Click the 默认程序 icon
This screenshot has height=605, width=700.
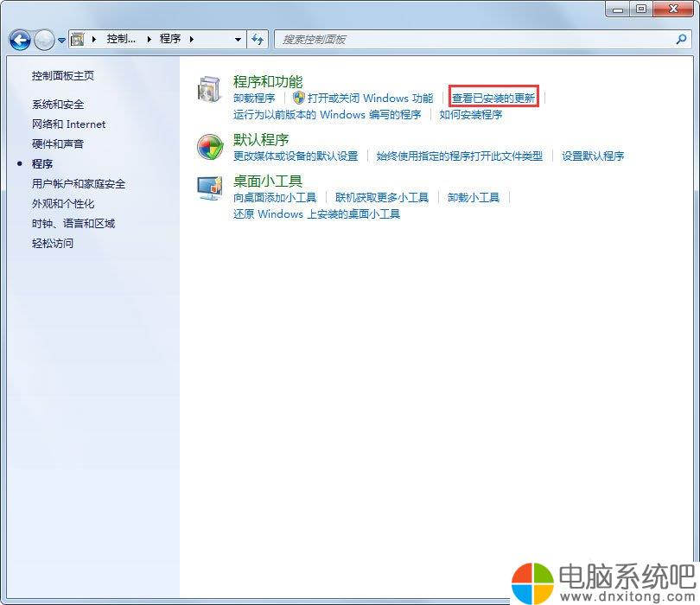tap(210, 147)
